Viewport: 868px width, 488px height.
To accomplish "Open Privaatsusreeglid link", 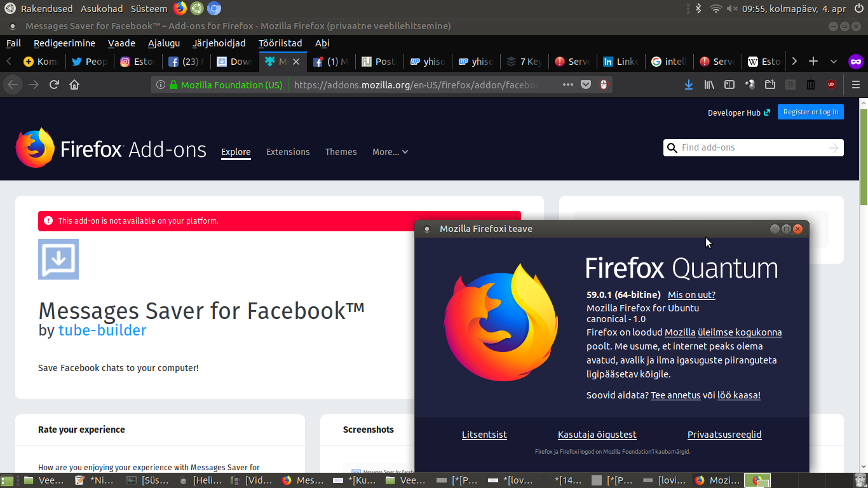I will pyautogui.click(x=724, y=435).
